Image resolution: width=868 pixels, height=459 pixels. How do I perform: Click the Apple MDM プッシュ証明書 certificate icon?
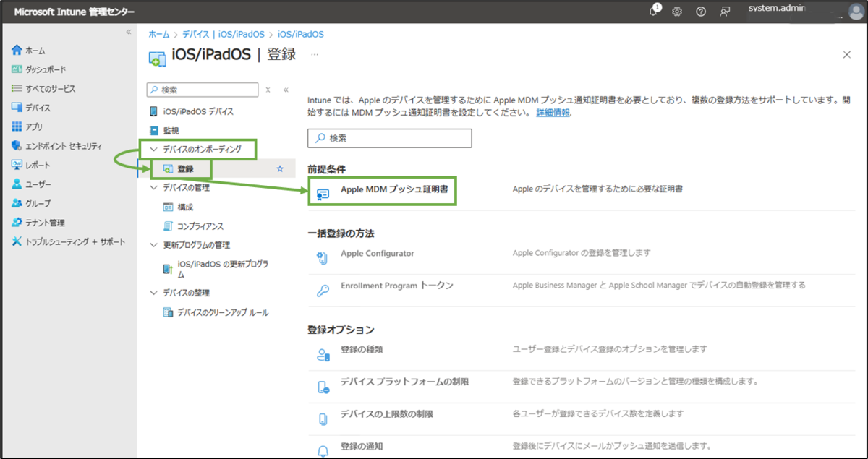323,193
